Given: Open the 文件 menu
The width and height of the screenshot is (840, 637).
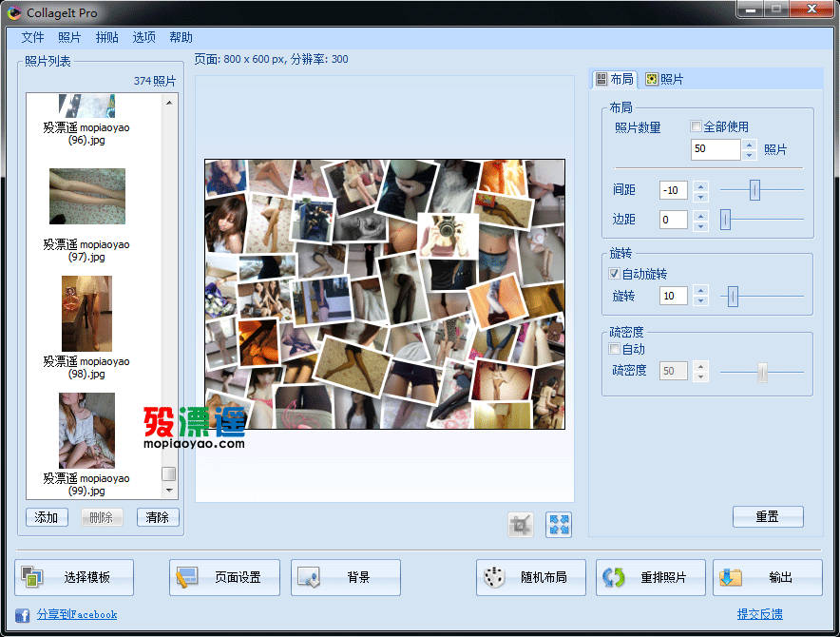Looking at the screenshot, I should pos(32,37).
